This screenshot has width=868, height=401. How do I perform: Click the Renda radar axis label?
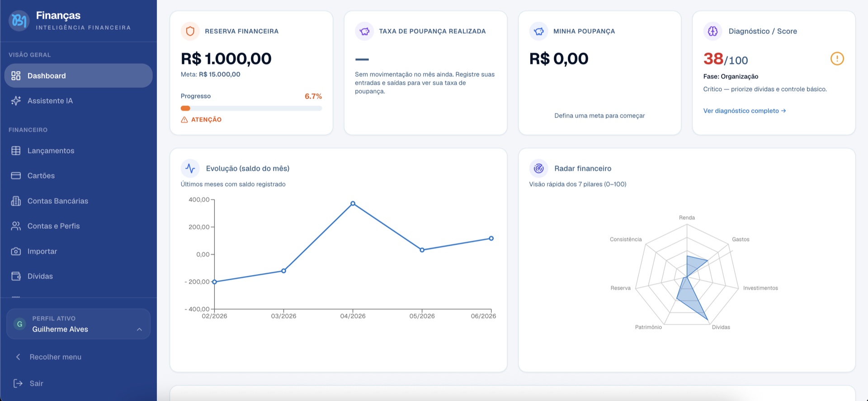[687, 218]
